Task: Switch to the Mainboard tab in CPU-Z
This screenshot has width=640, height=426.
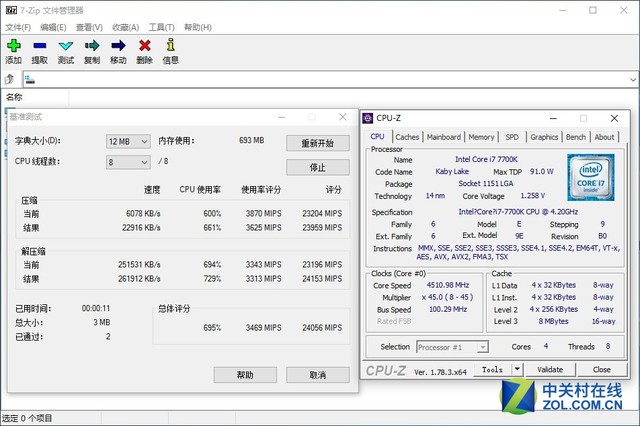Action: click(444, 137)
